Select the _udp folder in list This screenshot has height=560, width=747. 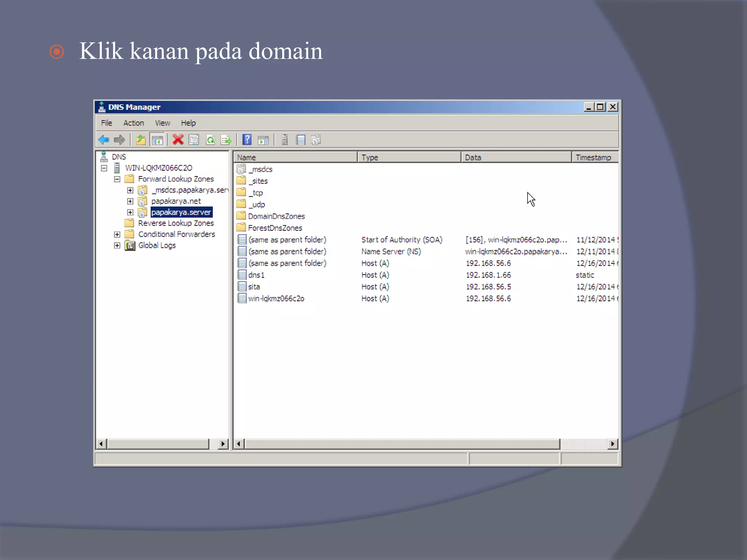coord(251,204)
